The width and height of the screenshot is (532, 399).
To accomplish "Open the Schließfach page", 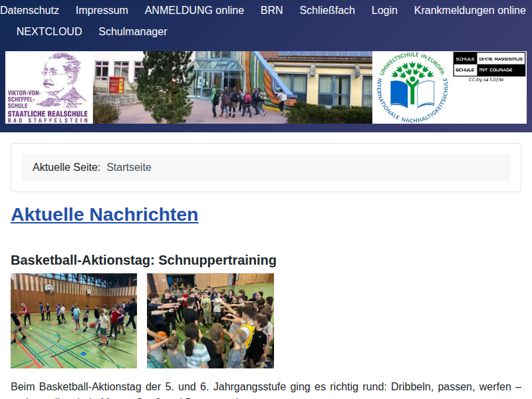I will [327, 10].
